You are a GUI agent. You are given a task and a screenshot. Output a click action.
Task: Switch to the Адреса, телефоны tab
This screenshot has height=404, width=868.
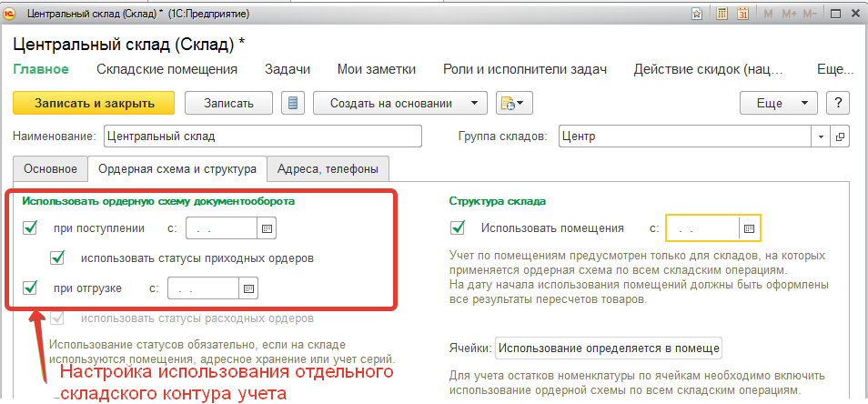point(333,168)
